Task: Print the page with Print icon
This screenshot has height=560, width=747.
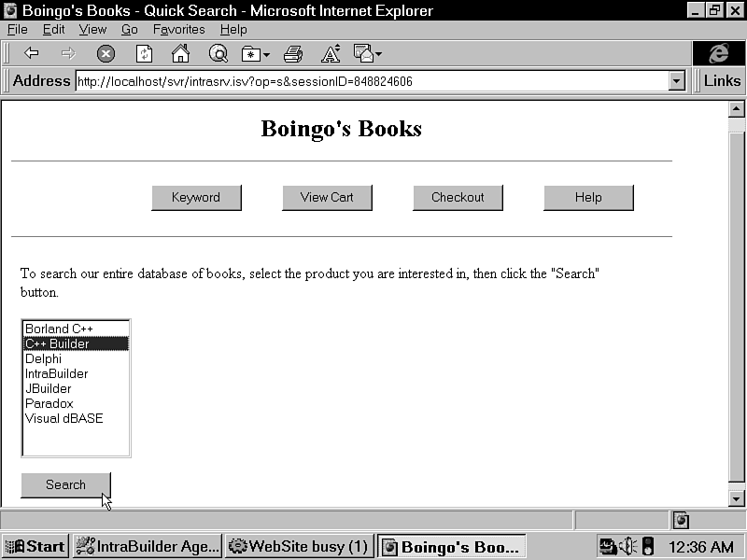Action: pyautogui.click(x=293, y=54)
